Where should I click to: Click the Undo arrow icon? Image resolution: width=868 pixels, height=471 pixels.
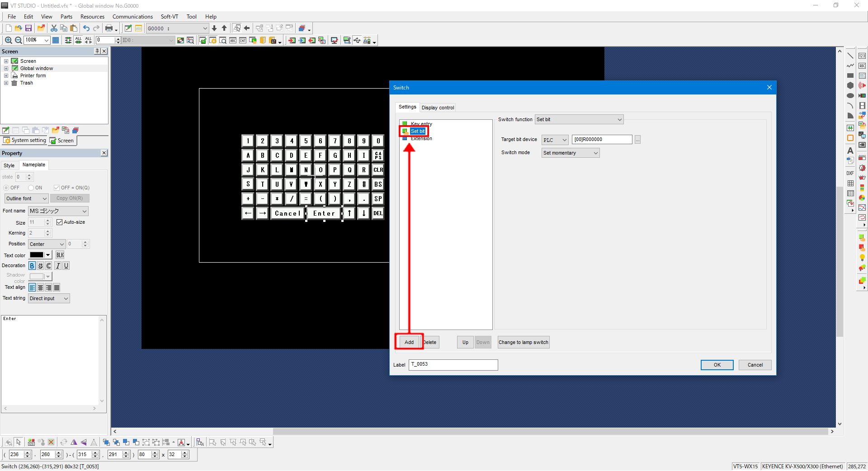pos(86,28)
